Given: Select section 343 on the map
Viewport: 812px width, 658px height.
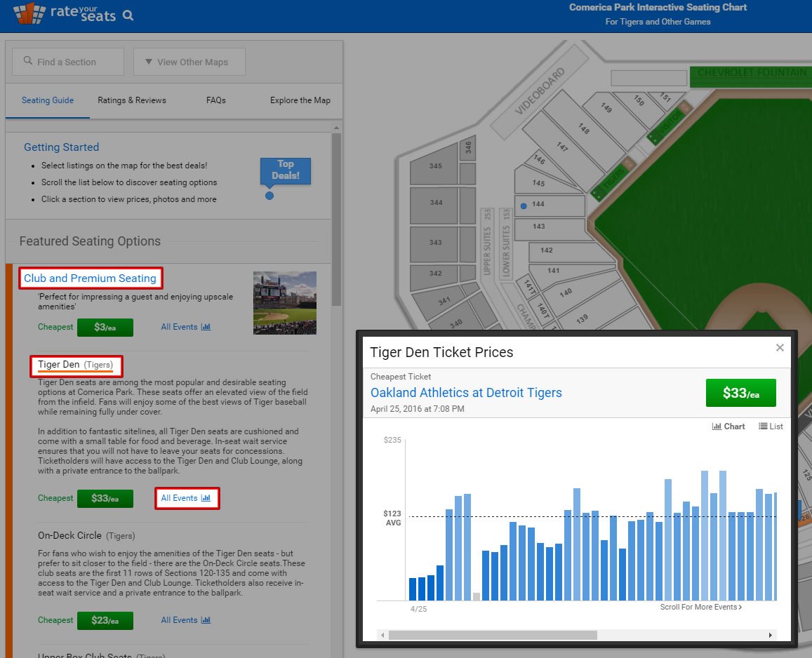Looking at the screenshot, I should click(434, 244).
